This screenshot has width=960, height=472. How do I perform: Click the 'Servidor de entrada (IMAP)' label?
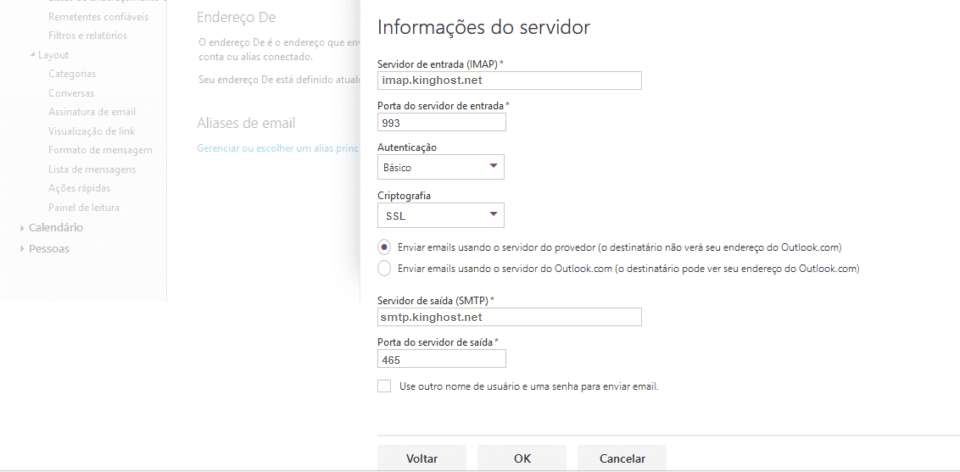[438, 64]
